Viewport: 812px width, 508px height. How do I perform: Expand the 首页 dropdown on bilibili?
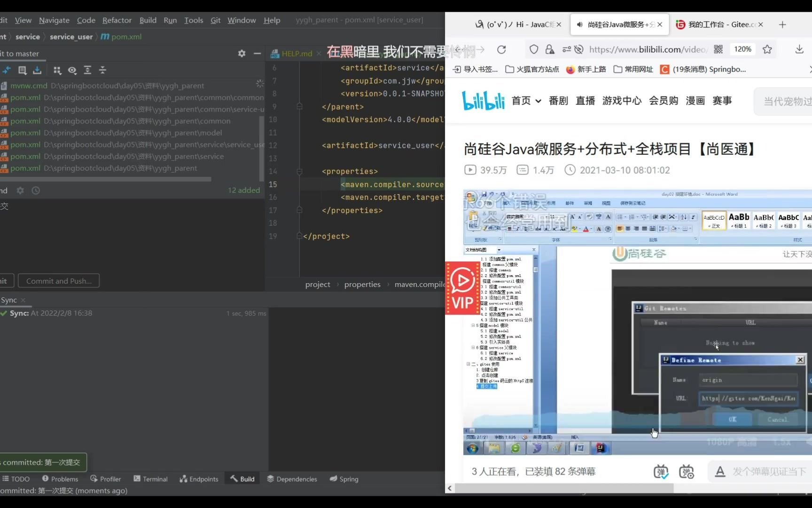(526, 101)
